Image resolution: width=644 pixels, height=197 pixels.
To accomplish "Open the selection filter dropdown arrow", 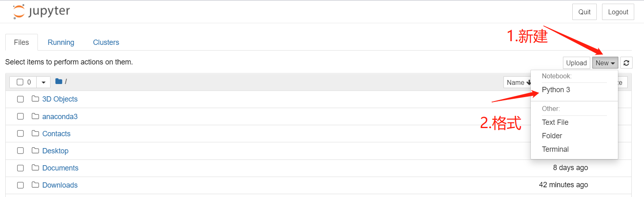I will coord(44,82).
